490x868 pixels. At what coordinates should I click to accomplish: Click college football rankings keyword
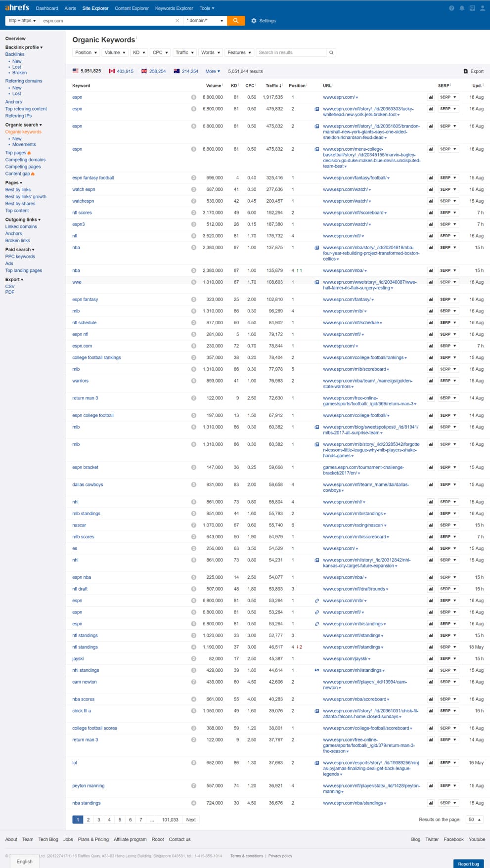(x=96, y=357)
